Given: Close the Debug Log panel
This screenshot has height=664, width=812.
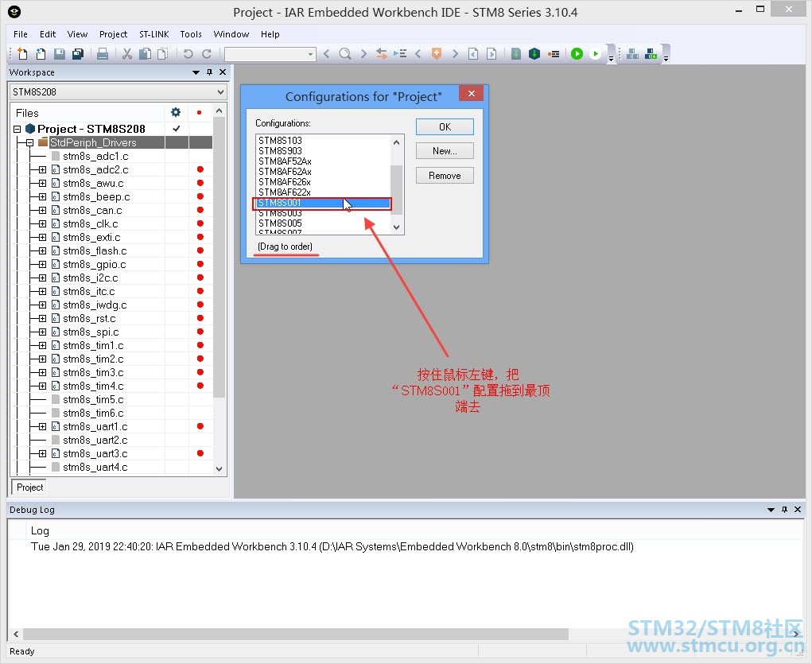Looking at the screenshot, I should 798,510.
